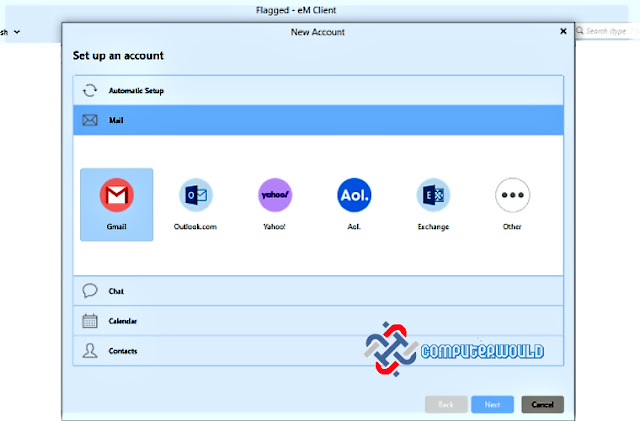This screenshot has width=640, height=421.
Task: Click the Mail envelope icon
Action: tap(90, 120)
